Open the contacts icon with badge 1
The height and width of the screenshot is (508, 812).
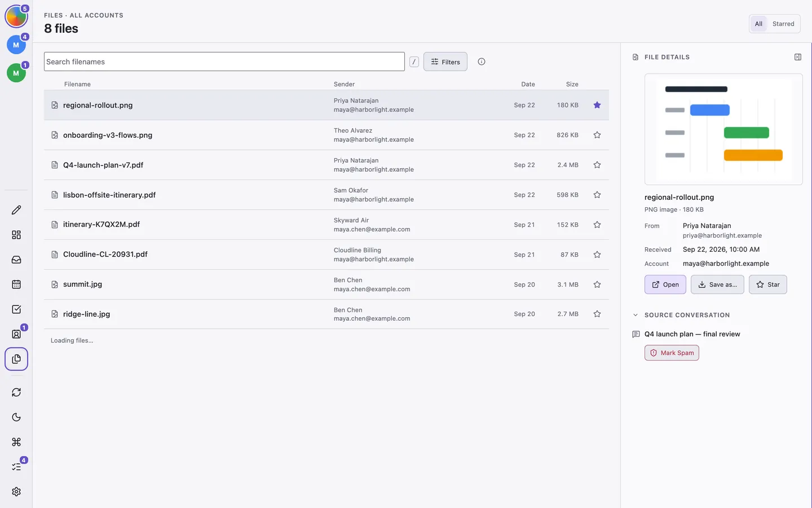tap(16, 334)
